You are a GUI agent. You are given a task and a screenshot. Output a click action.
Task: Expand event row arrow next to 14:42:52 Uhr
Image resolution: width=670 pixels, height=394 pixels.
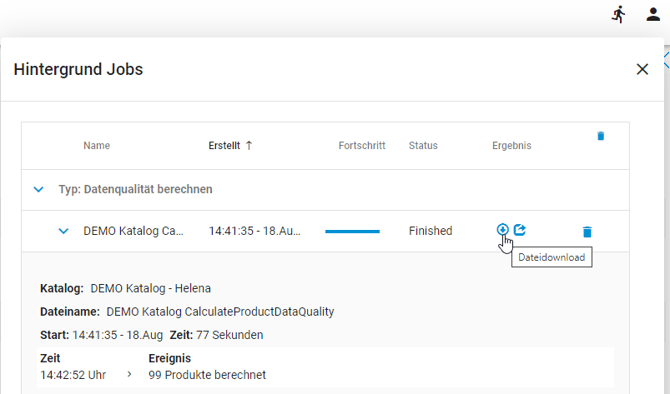[x=129, y=374]
